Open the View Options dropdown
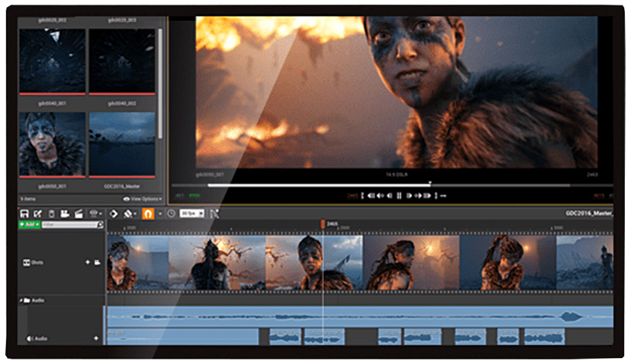 142,199
